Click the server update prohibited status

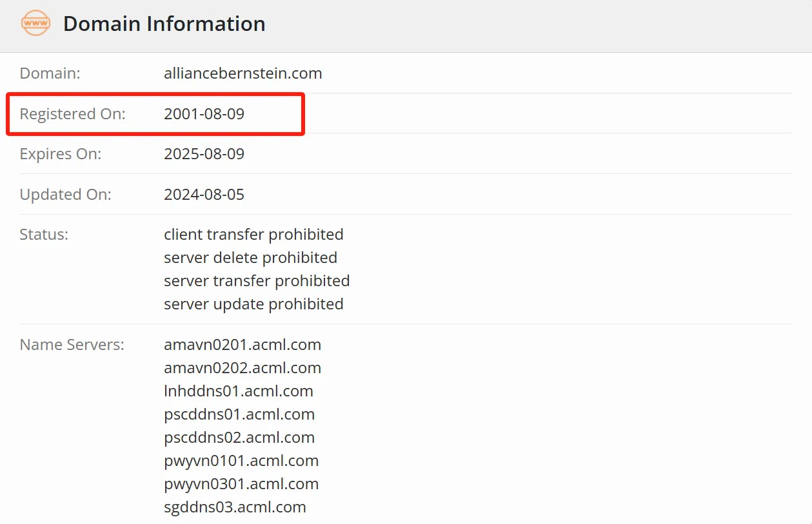coord(253,304)
